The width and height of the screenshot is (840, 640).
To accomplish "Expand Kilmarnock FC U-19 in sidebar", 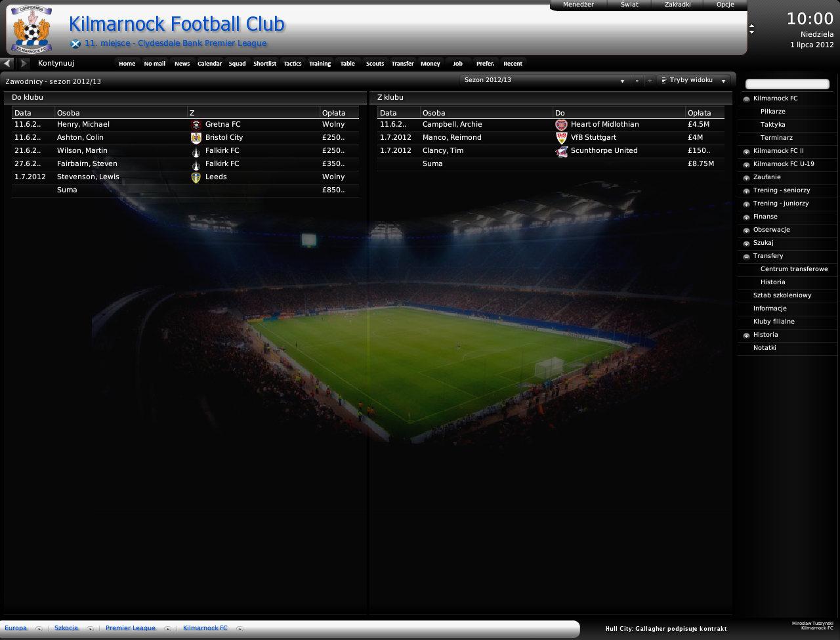I will coord(746,165).
